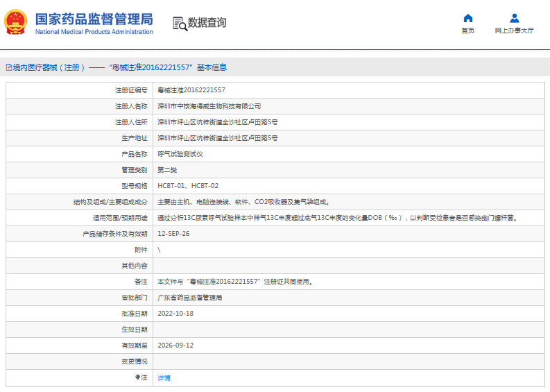
Task: Open the 数据查询 search icon
Action: 180,24
